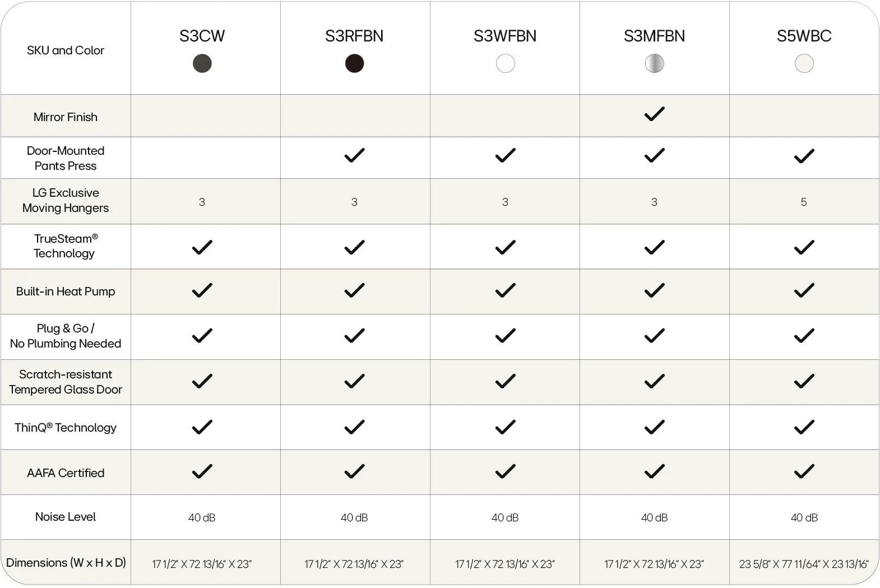Click the TrueSteam checkmark under S3CW

click(202, 247)
